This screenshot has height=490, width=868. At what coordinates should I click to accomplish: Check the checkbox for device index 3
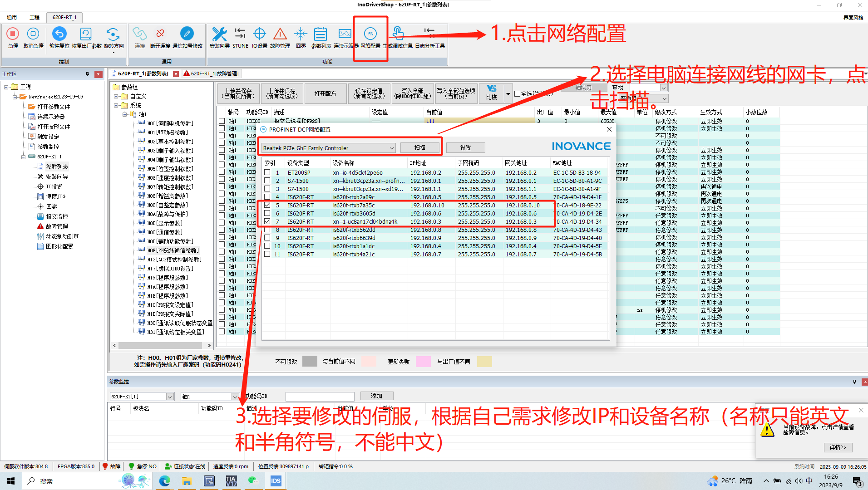267,189
